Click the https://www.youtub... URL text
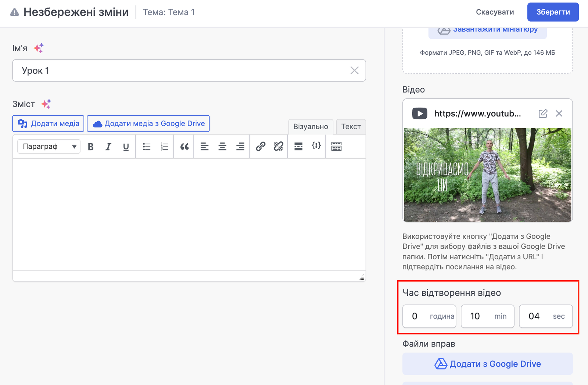 477,114
